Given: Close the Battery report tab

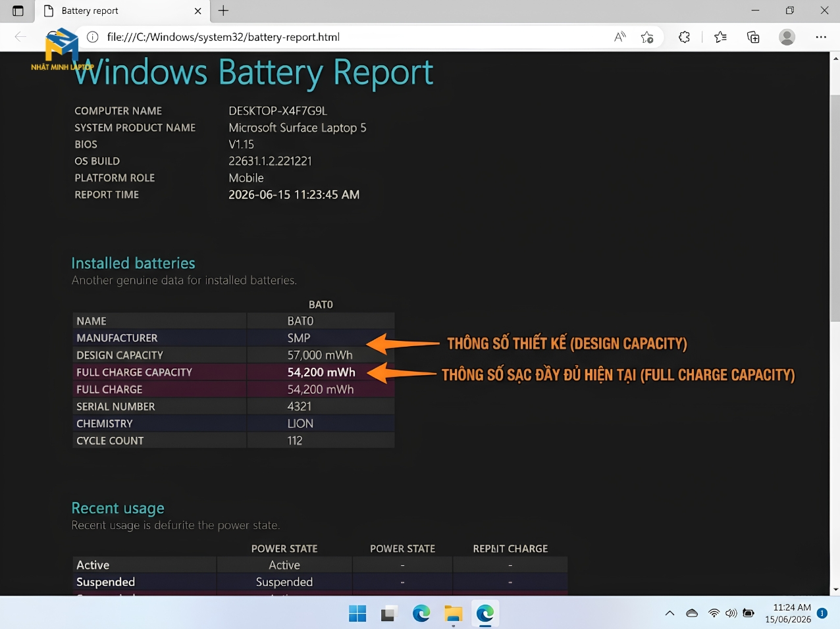Looking at the screenshot, I should (x=197, y=11).
